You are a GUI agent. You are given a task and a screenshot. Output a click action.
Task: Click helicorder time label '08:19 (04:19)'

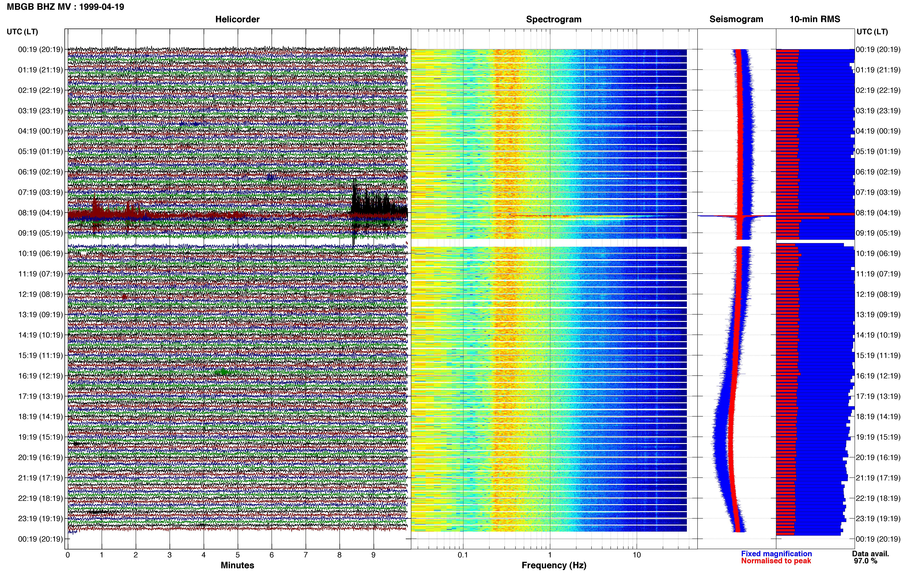[x=40, y=212]
